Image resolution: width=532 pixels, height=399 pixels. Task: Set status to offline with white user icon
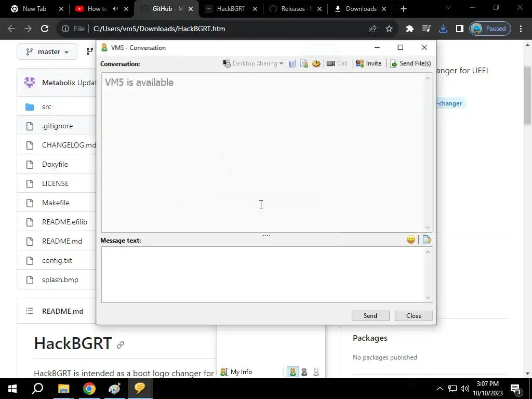[316, 372]
